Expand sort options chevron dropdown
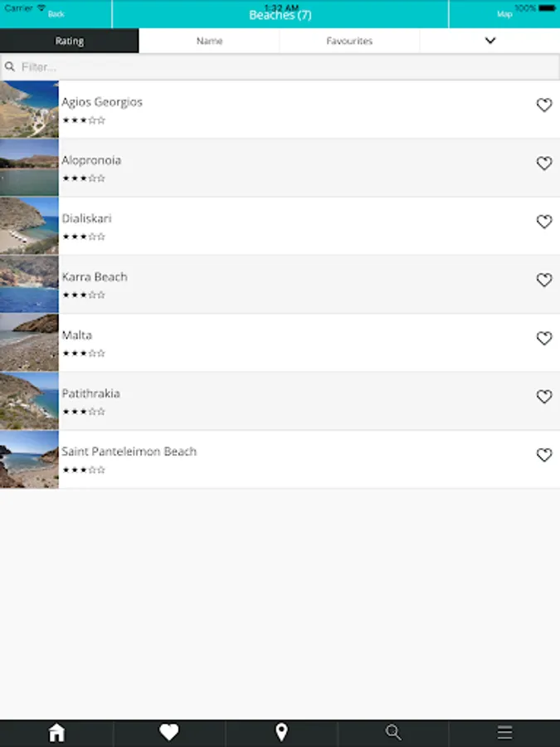 (x=490, y=41)
